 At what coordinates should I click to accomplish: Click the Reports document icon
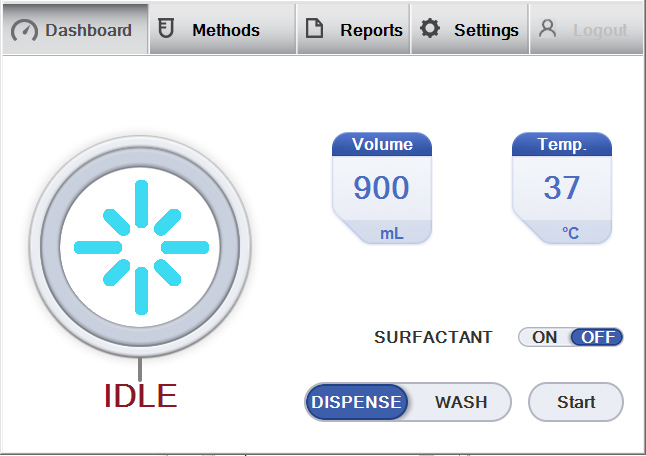314,29
